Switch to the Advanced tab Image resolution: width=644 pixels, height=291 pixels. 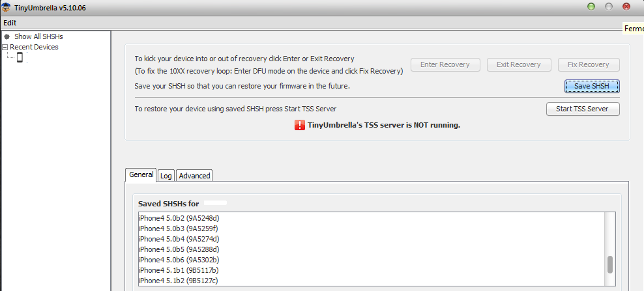pyautogui.click(x=195, y=176)
